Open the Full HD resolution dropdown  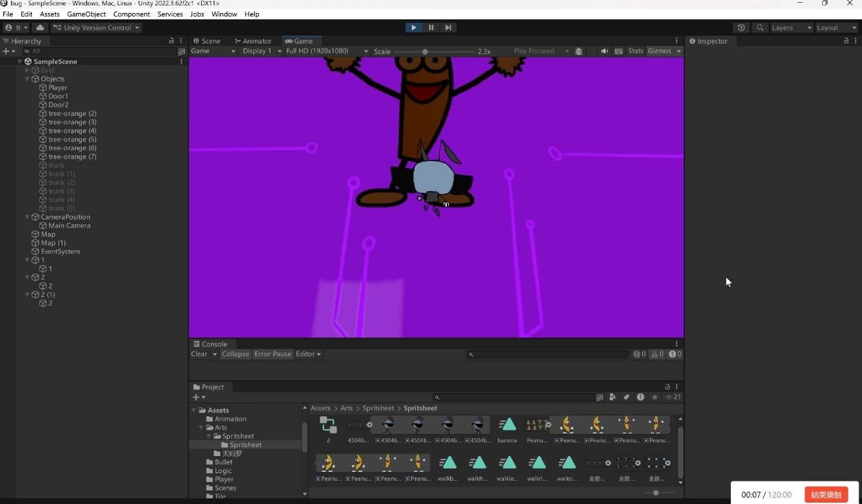[323, 51]
